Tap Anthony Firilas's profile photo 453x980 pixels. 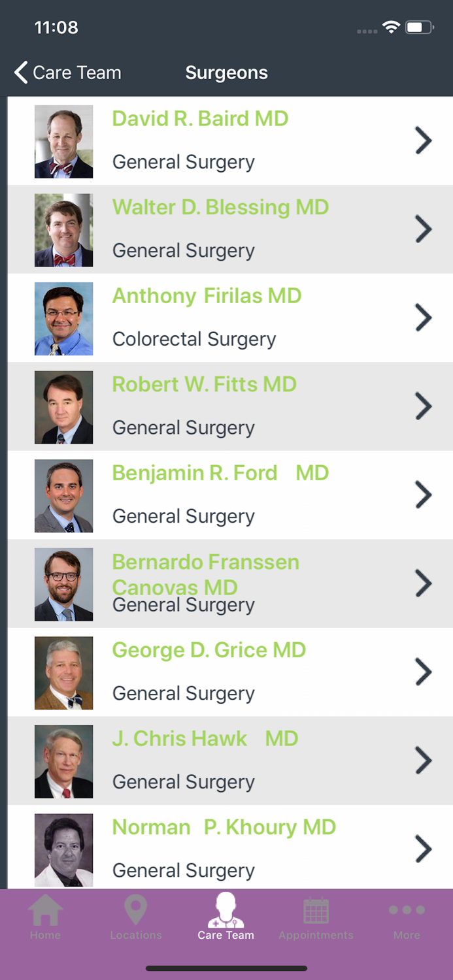tap(63, 318)
